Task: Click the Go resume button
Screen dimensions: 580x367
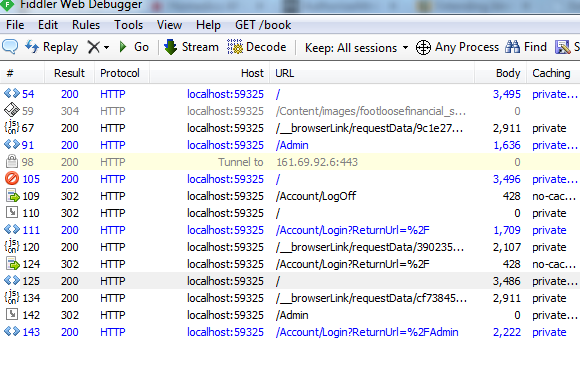Action: pyautogui.click(x=134, y=47)
